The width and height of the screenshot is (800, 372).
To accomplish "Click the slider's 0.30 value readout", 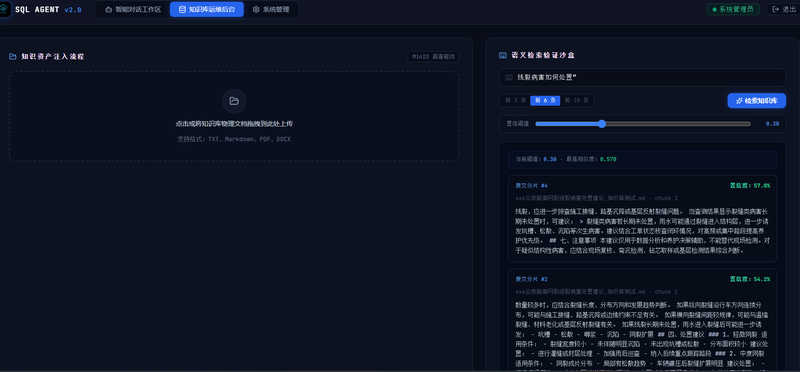I will [772, 123].
